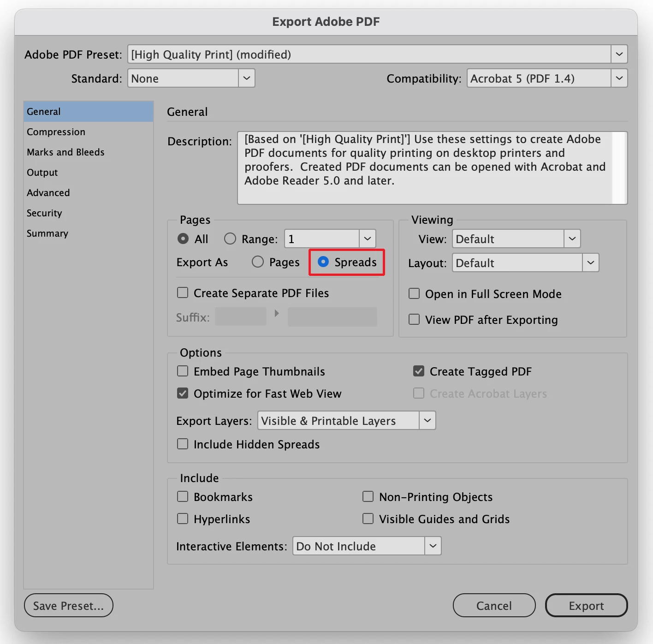The height and width of the screenshot is (644, 653).
Task: Open the Export Layers dropdown
Action: 346,420
